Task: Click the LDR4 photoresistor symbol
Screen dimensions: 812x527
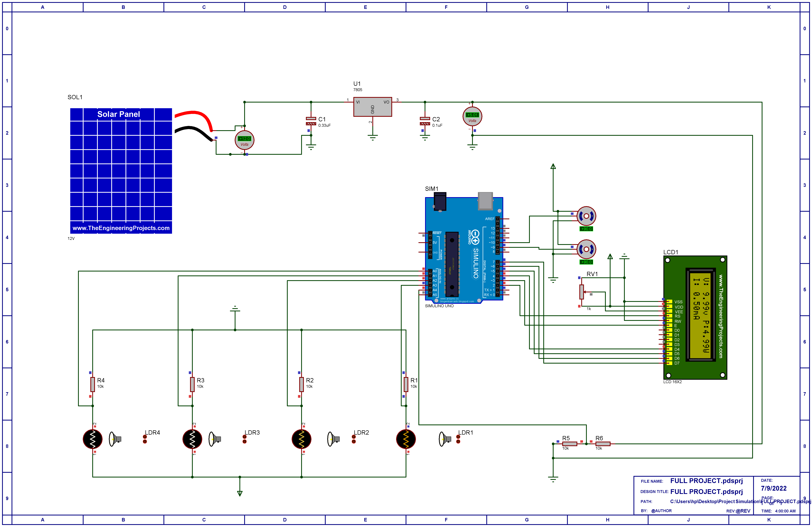Action: click(x=92, y=439)
